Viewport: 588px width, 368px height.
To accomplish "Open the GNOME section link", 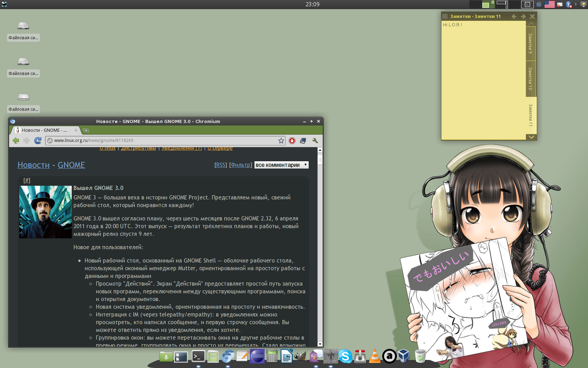I will point(71,165).
